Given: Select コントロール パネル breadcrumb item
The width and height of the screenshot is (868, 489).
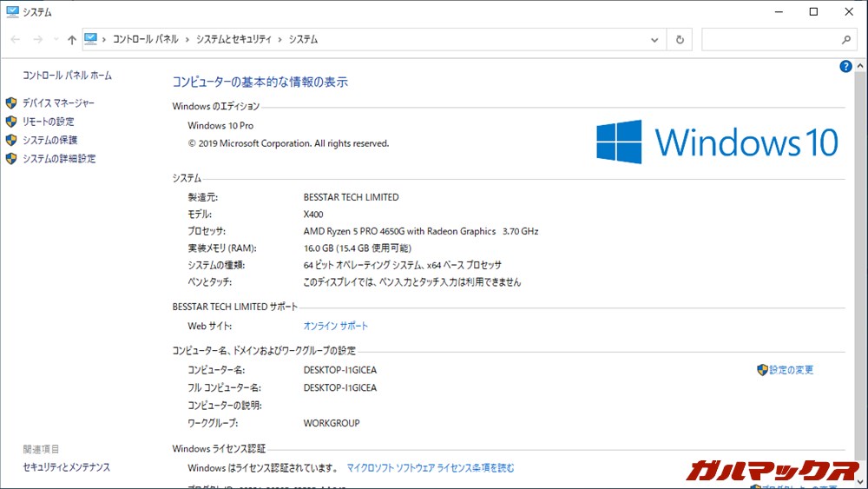Looking at the screenshot, I should (145, 40).
